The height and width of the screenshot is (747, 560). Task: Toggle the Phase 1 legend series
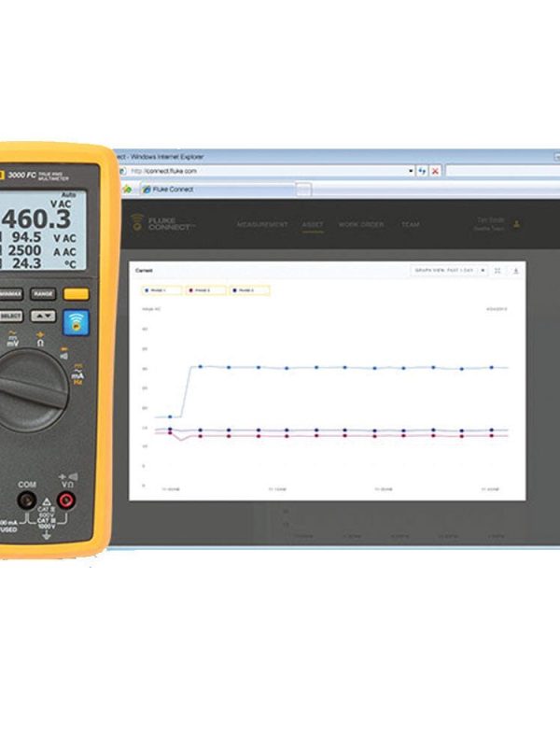point(161,290)
